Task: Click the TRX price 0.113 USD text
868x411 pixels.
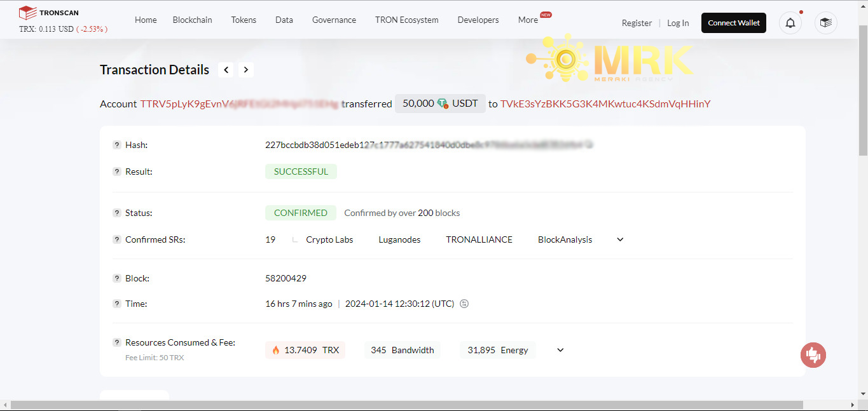Action: [46, 29]
